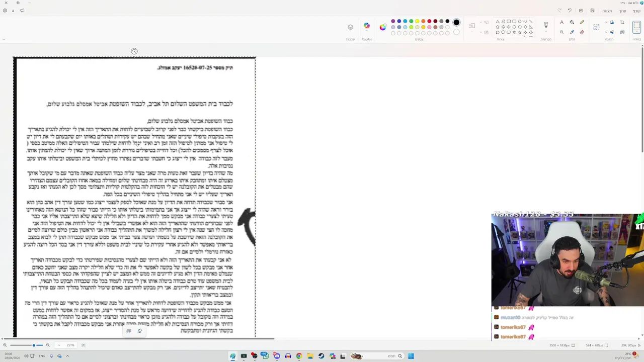
Task: Click the Rotate image icon
Action: (612, 22)
